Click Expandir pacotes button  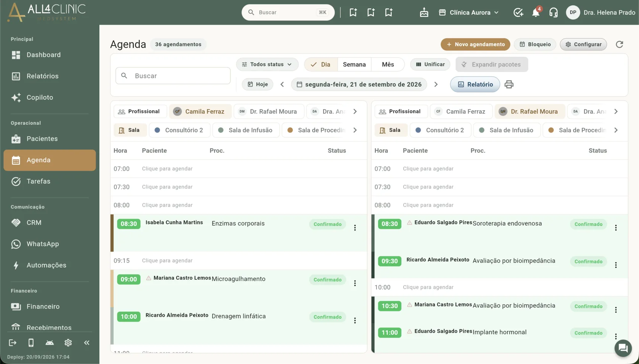coord(492,64)
